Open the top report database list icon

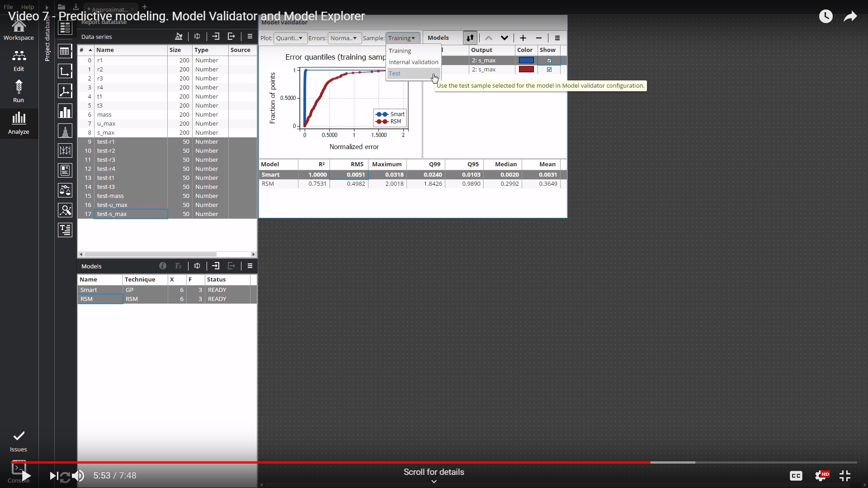[x=65, y=28]
